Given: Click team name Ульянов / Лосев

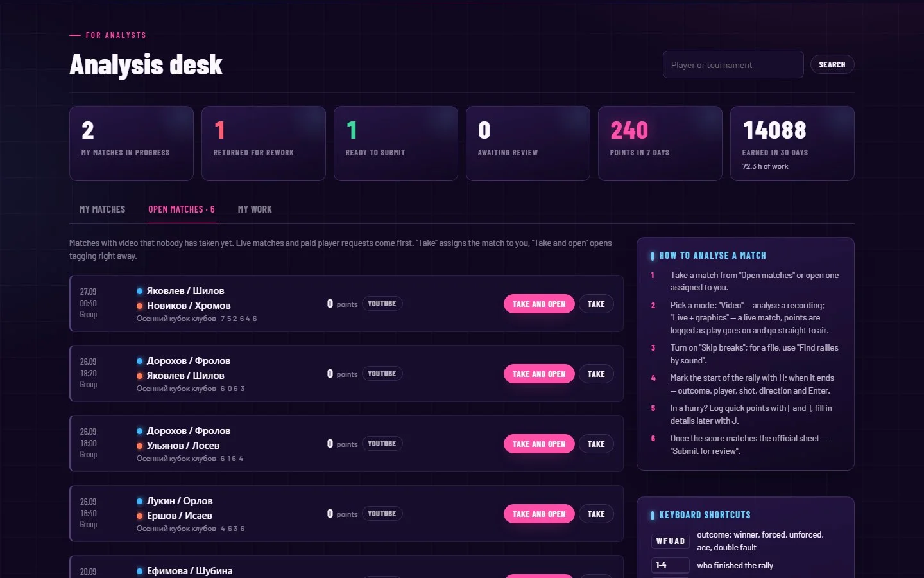Looking at the screenshot, I should click(x=183, y=446).
